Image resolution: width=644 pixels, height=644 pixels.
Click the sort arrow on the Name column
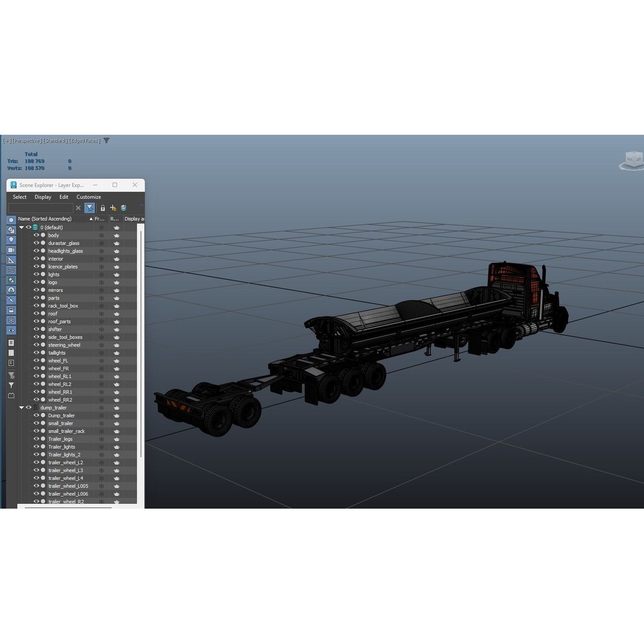91,219
